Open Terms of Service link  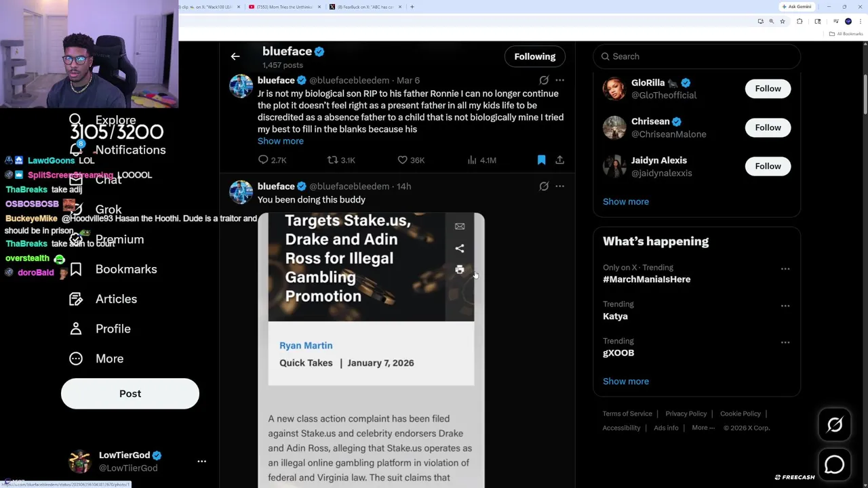[x=627, y=413]
